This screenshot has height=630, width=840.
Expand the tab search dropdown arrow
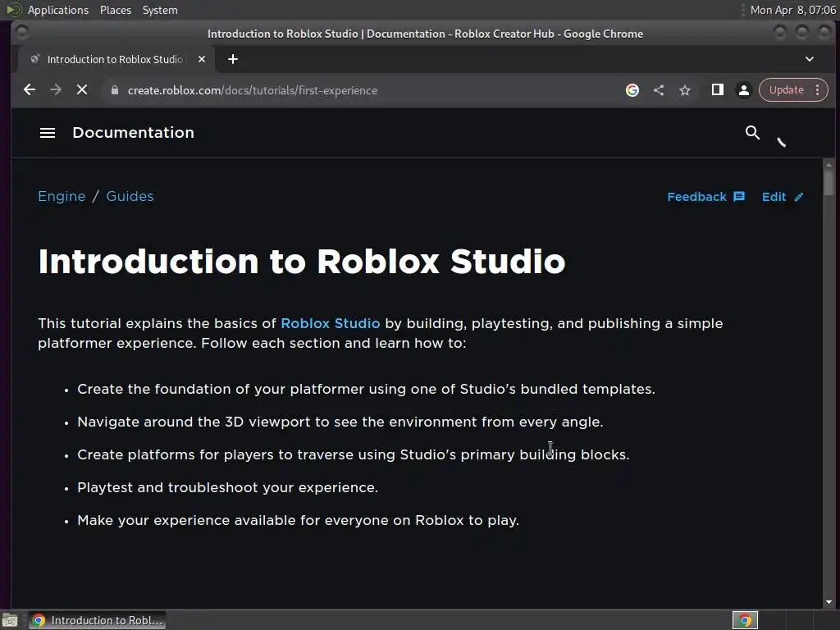point(810,59)
